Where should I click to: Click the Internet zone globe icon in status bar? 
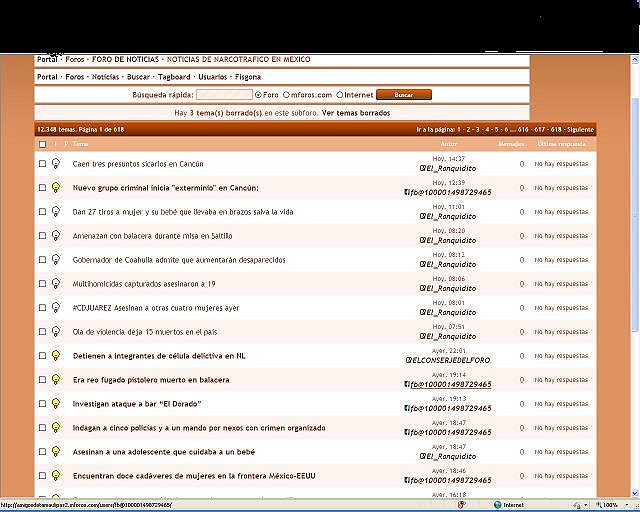click(497, 505)
